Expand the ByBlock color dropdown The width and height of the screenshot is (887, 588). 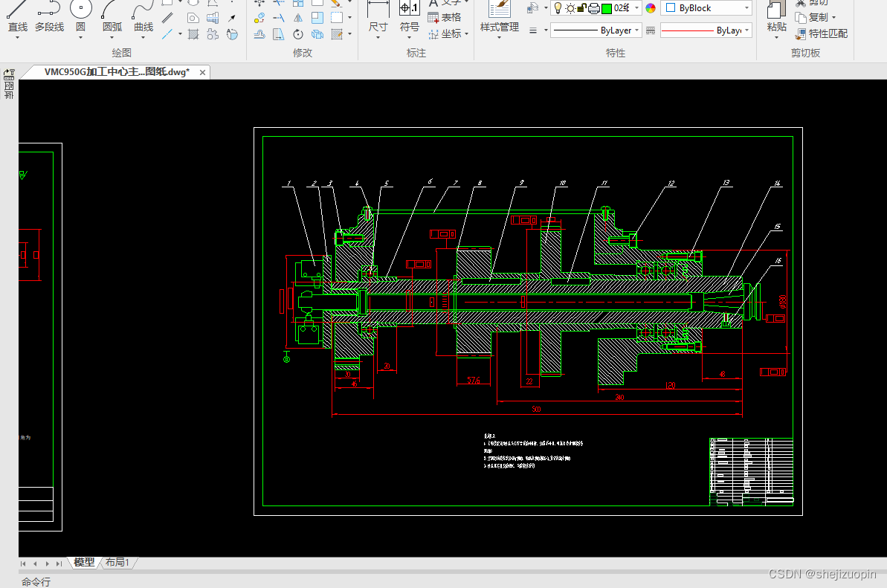pos(706,8)
